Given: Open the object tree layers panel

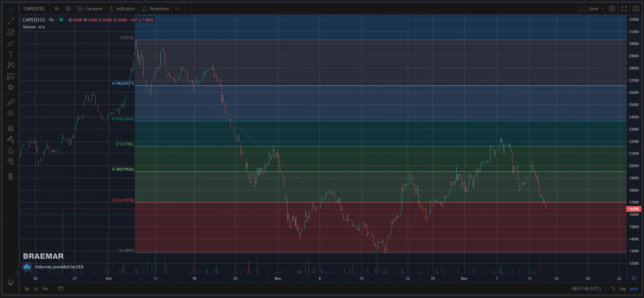Looking at the screenshot, I should (11, 283).
